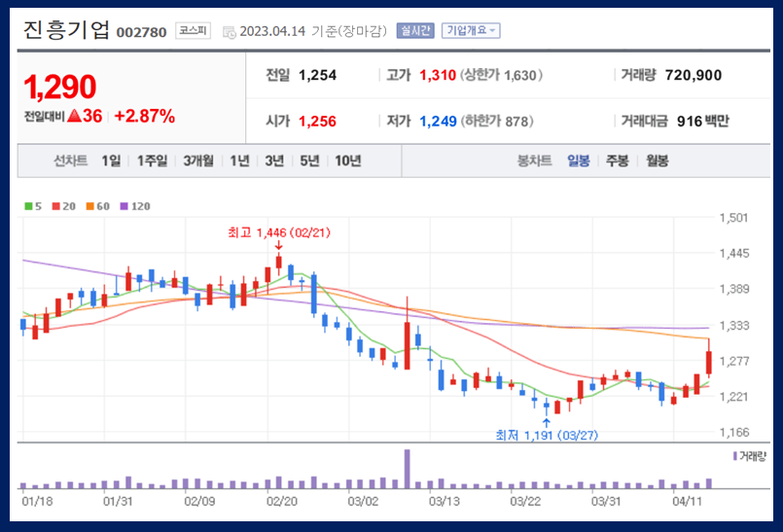Image resolution: width=783 pixels, height=532 pixels.
Task: Click the 시가 value 1,256
Action: point(318,121)
